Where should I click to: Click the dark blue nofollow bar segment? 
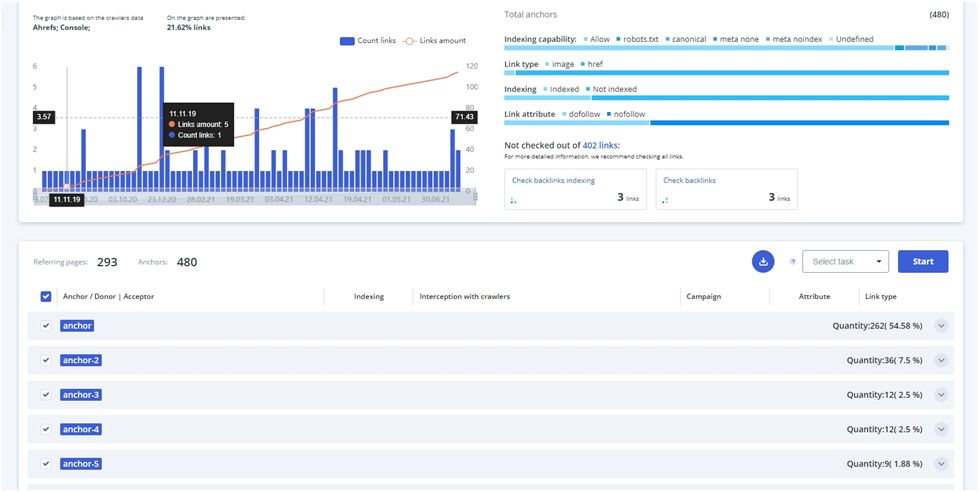798,123
